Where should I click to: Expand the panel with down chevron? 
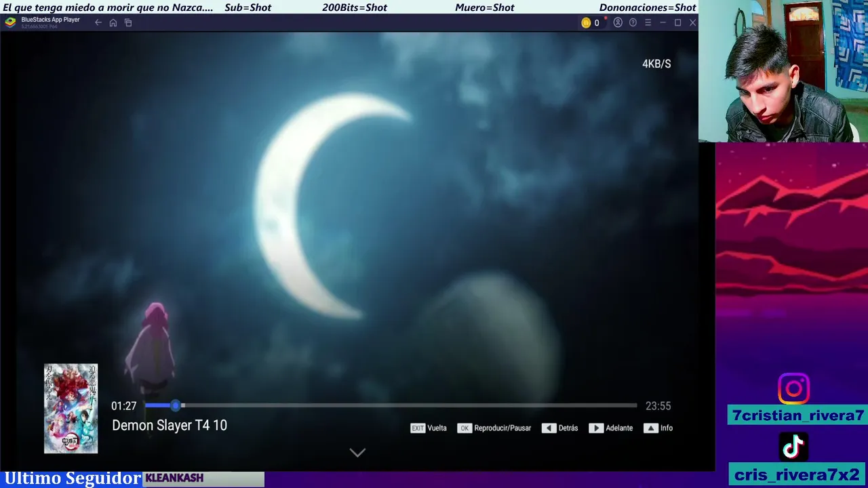pyautogui.click(x=357, y=452)
